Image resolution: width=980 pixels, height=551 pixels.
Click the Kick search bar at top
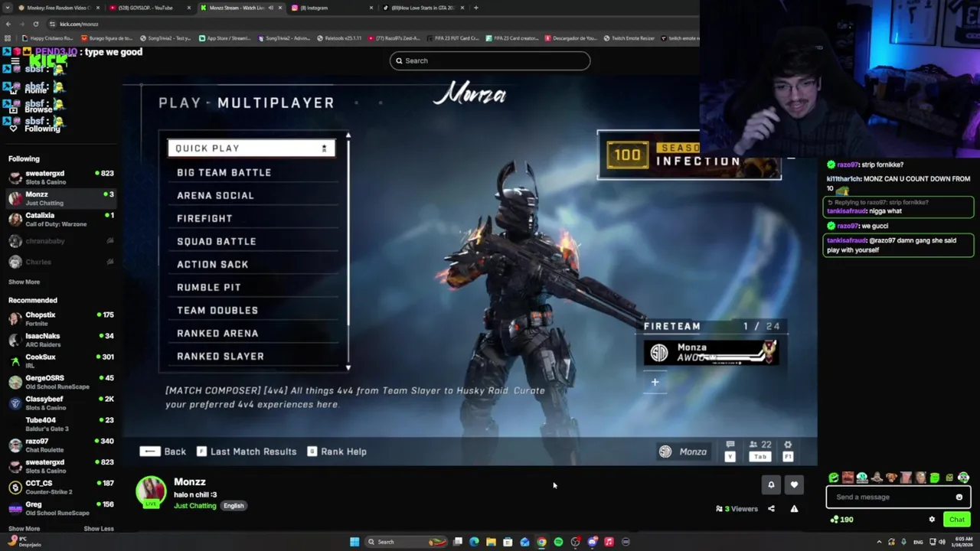[490, 60]
